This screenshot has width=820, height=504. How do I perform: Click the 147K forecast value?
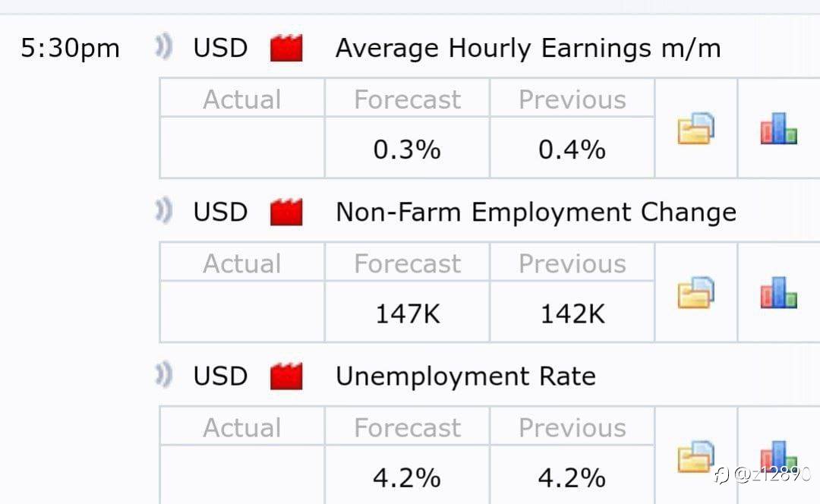point(407,313)
